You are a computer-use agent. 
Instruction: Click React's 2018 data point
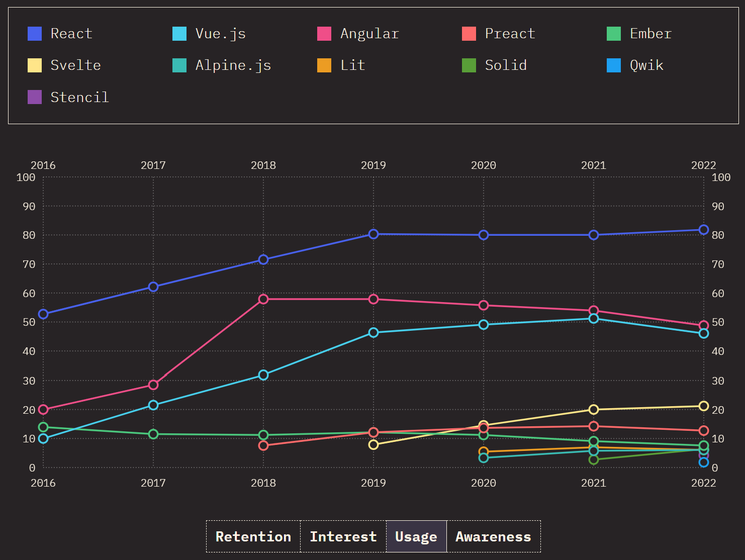[263, 260]
